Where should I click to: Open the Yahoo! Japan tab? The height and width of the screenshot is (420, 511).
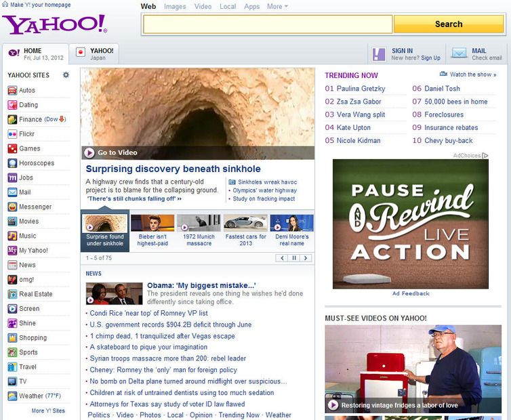click(94, 54)
